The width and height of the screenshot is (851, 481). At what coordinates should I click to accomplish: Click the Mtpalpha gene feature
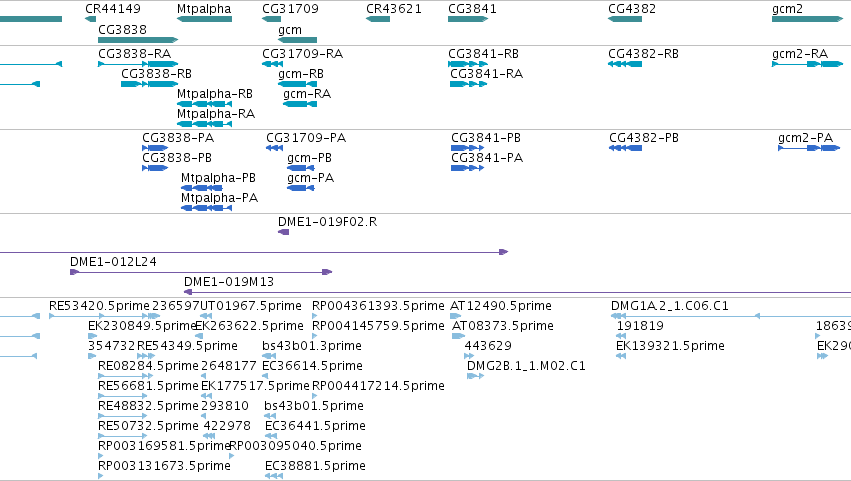tap(205, 19)
